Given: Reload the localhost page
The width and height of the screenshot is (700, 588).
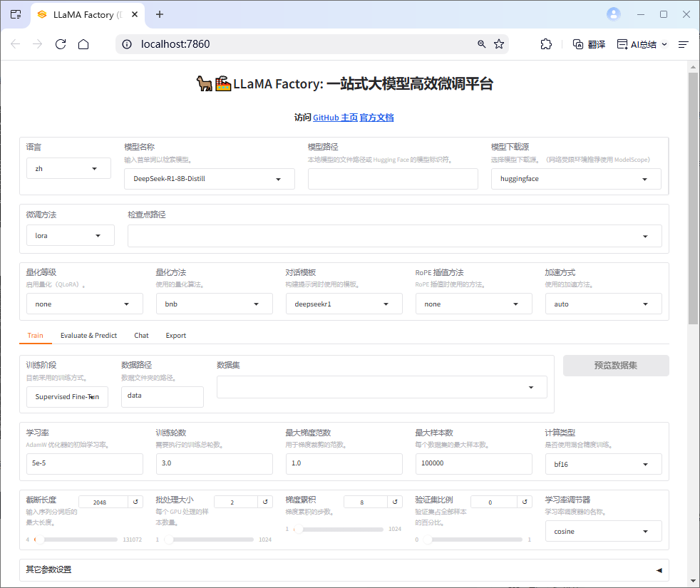Looking at the screenshot, I should coord(61,43).
